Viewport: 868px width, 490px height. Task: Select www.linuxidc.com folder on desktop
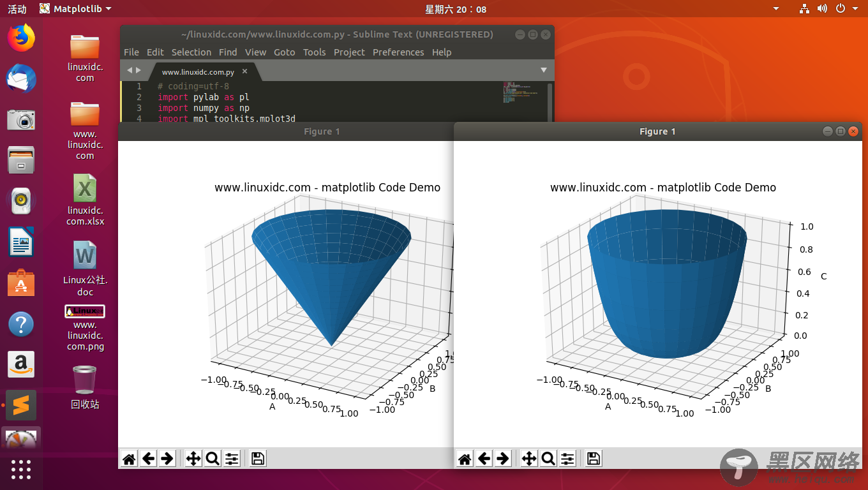[x=85, y=131]
